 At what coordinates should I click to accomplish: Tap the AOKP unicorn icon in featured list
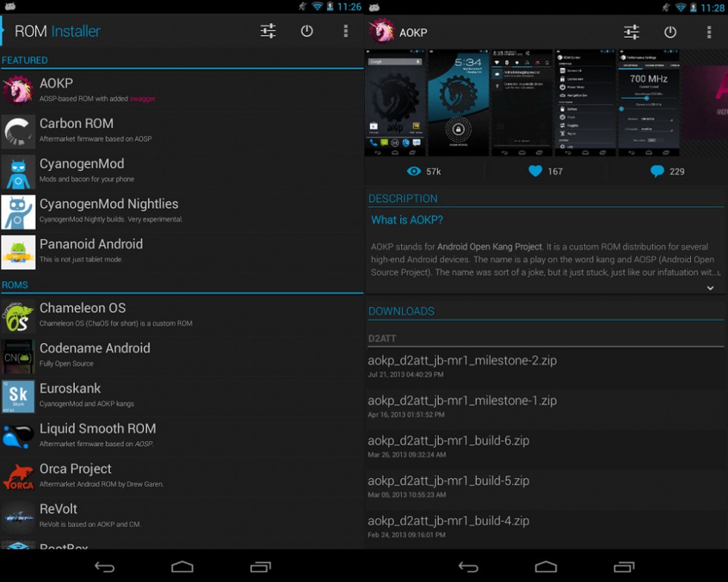pos(18,90)
